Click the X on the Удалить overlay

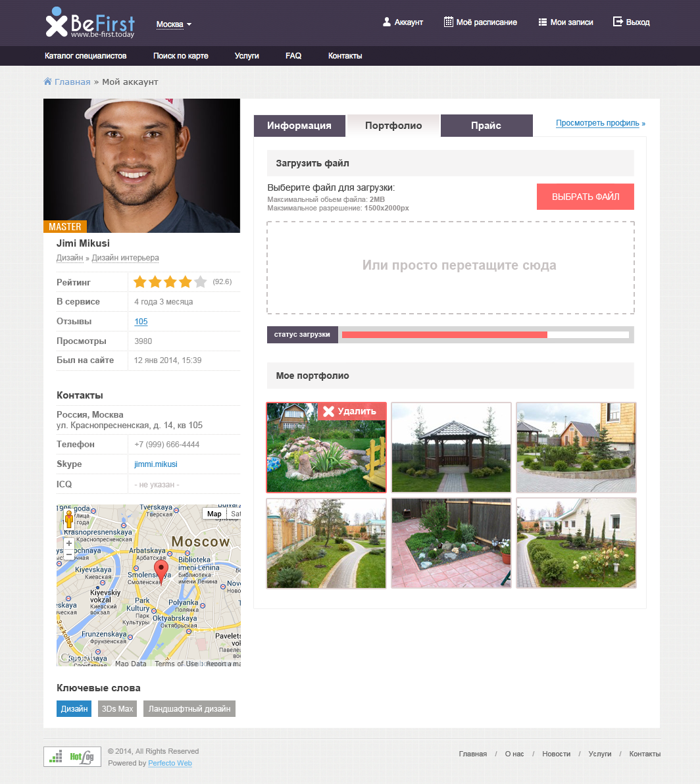pos(328,411)
